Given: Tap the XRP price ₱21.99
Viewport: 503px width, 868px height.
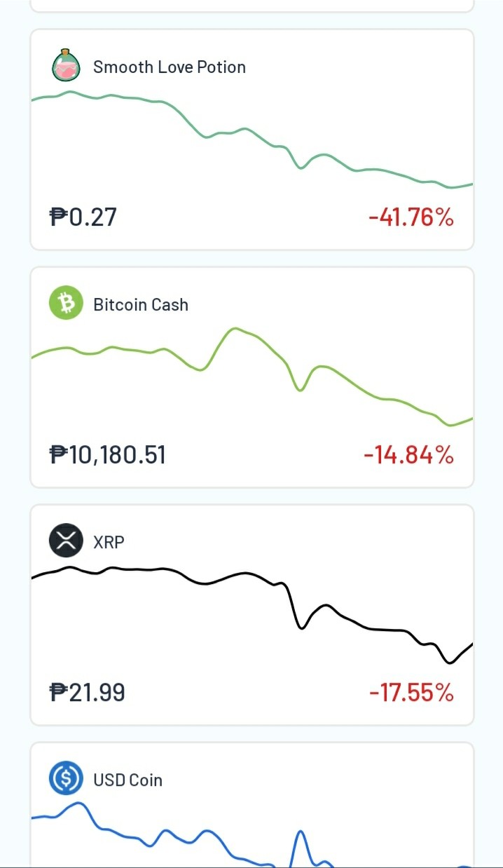Looking at the screenshot, I should pos(88,693).
